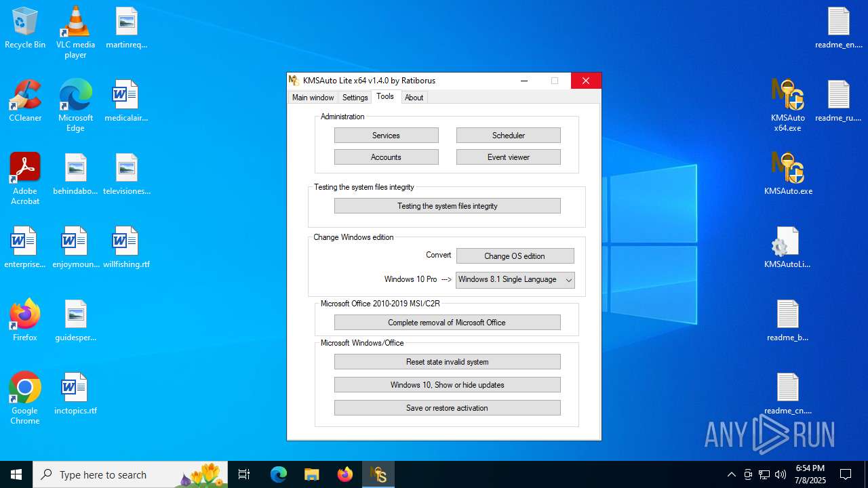Select the readme_cn text file icon

[x=787, y=394]
